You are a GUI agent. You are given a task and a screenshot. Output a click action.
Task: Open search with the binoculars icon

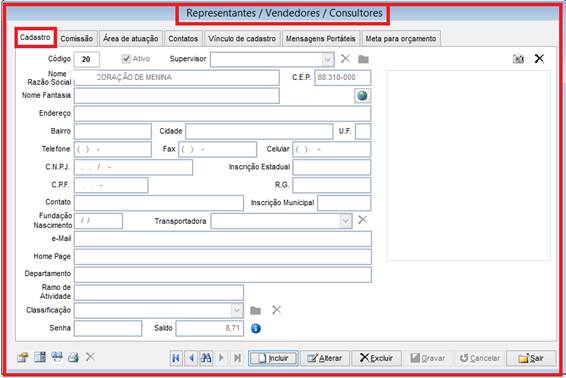click(206, 358)
